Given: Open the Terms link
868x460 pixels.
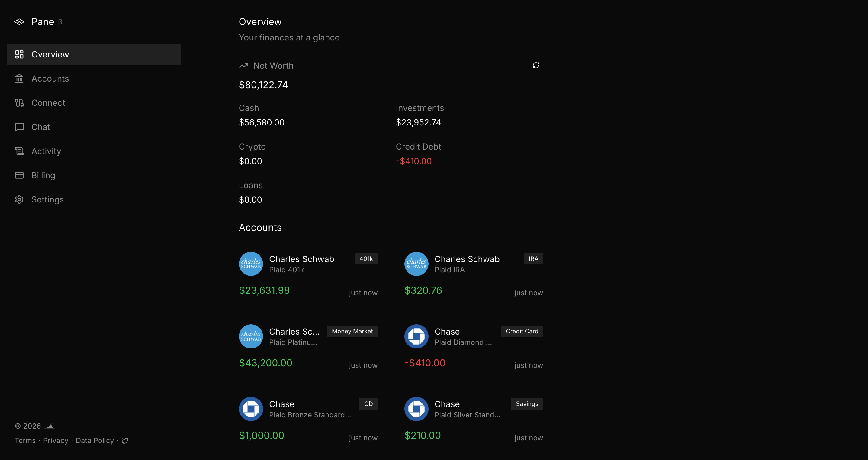Looking at the screenshot, I should coord(25,440).
